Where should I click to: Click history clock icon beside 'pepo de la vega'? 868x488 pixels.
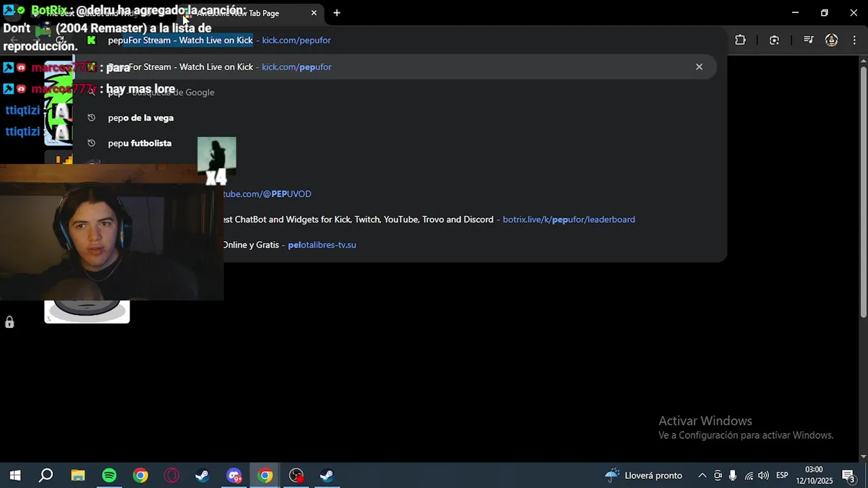(x=92, y=118)
